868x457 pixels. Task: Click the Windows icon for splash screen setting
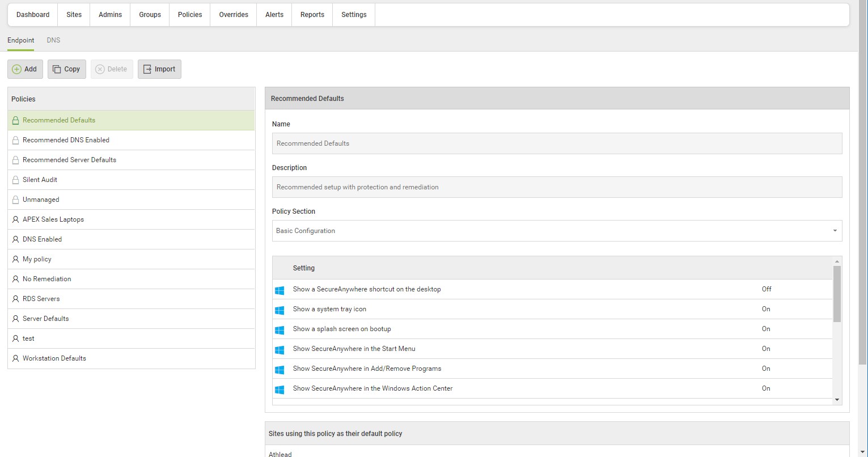(280, 329)
